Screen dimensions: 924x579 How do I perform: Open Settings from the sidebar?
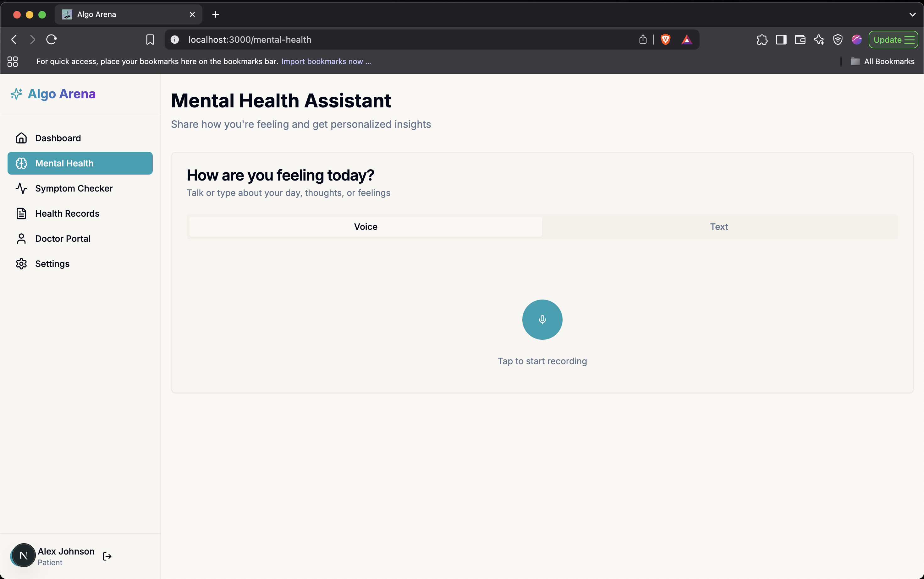(x=52, y=263)
